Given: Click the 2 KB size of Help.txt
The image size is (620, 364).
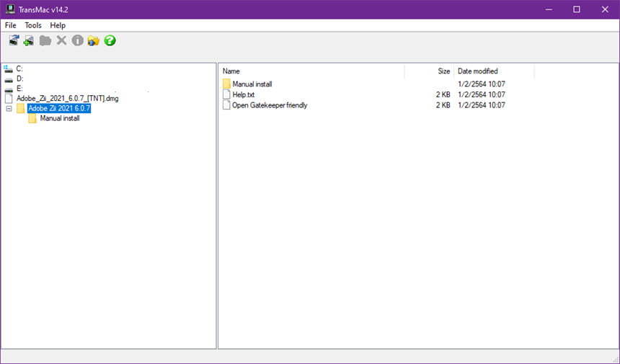Looking at the screenshot, I should pyautogui.click(x=443, y=94).
